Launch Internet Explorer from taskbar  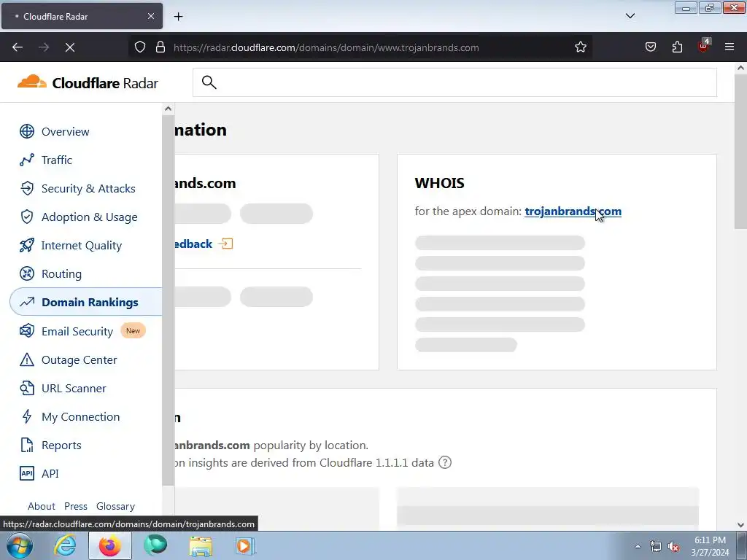(65, 545)
